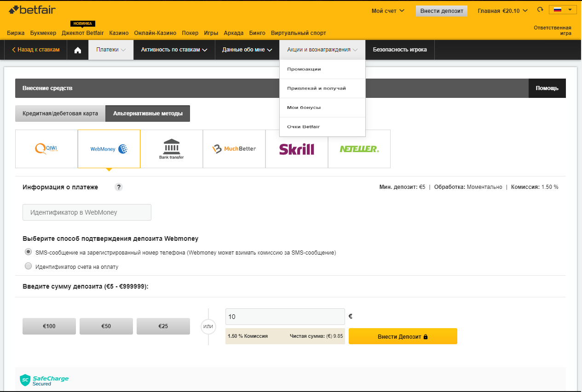The width and height of the screenshot is (582, 392).
Task: Select Идентификатор счета на оплату option
Action: pos(29,266)
